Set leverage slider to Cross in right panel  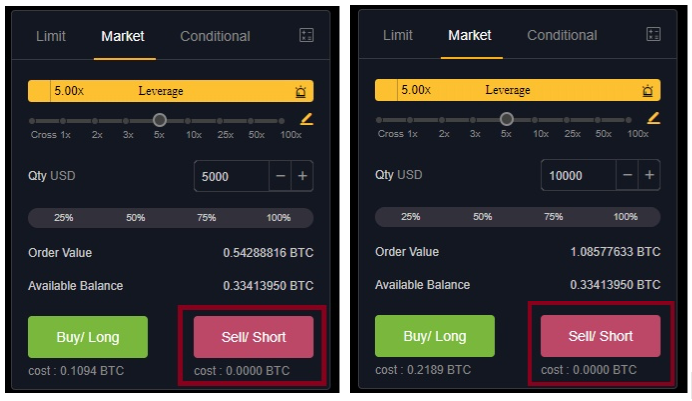click(x=379, y=120)
